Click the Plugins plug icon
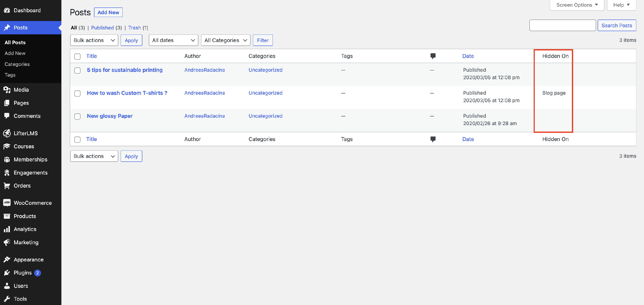 click(x=7, y=273)
